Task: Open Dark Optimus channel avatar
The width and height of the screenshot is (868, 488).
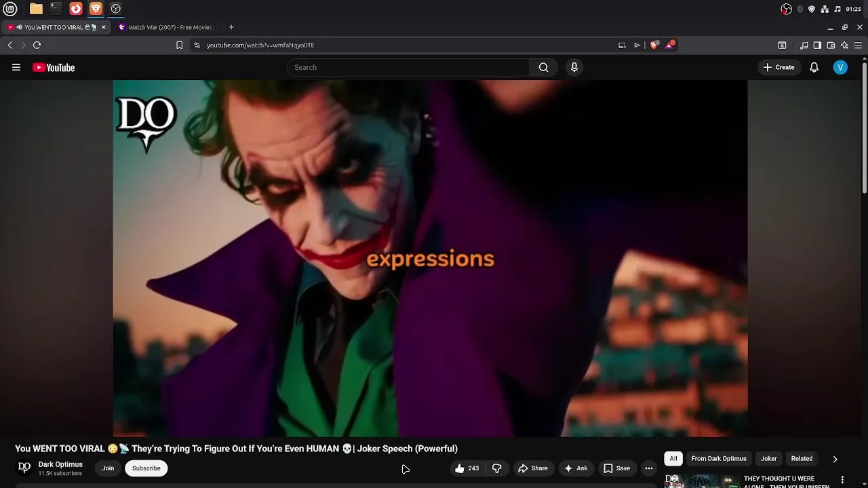Action: 24,468
